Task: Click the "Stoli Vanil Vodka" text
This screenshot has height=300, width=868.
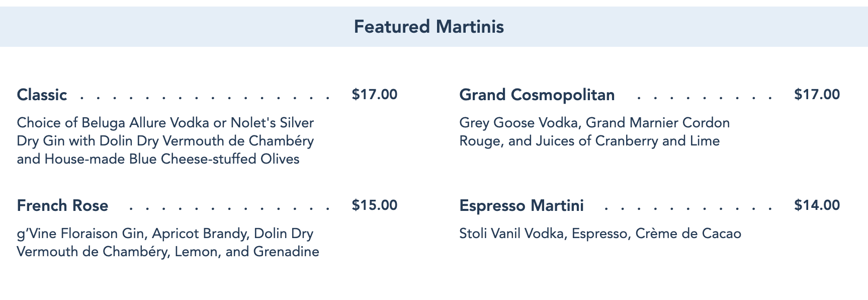Action: coord(511,234)
